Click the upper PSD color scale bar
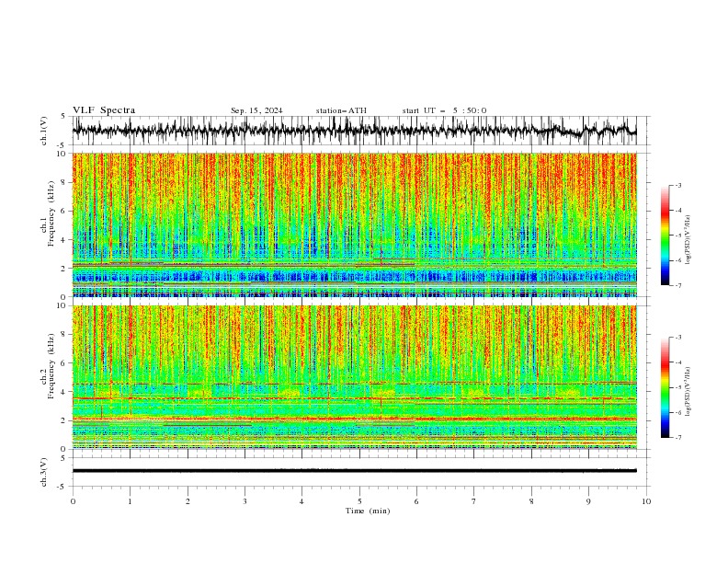Screen dimensions: 728x563 [x=665, y=236]
